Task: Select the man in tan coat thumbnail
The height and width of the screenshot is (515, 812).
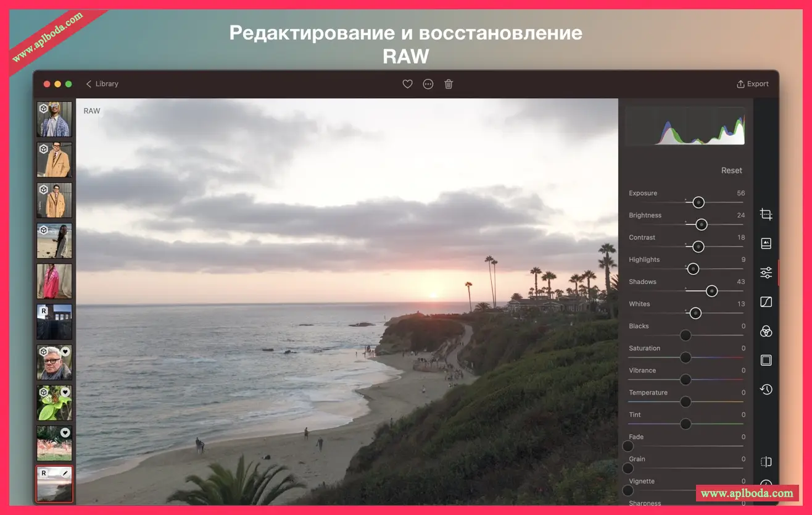Action: pyautogui.click(x=54, y=160)
